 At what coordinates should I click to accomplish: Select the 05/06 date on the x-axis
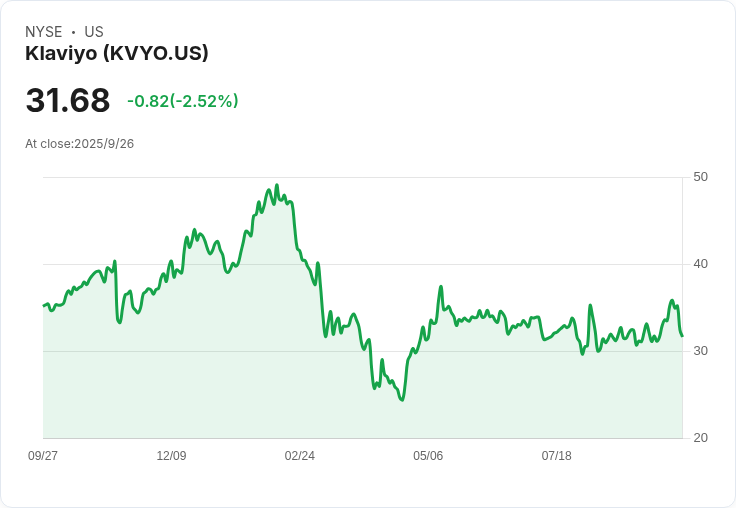(428, 456)
